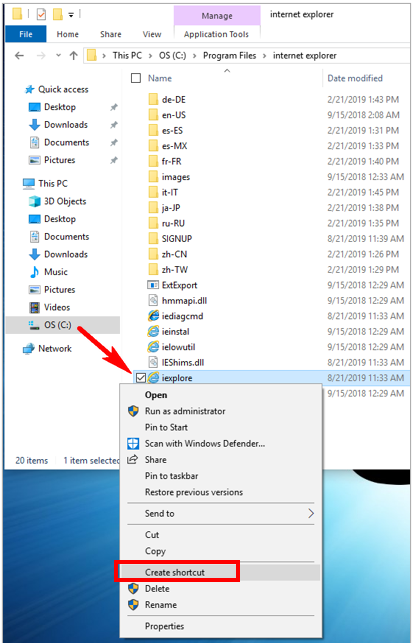
Task: Select Properties in the context menu
Action: (164, 626)
